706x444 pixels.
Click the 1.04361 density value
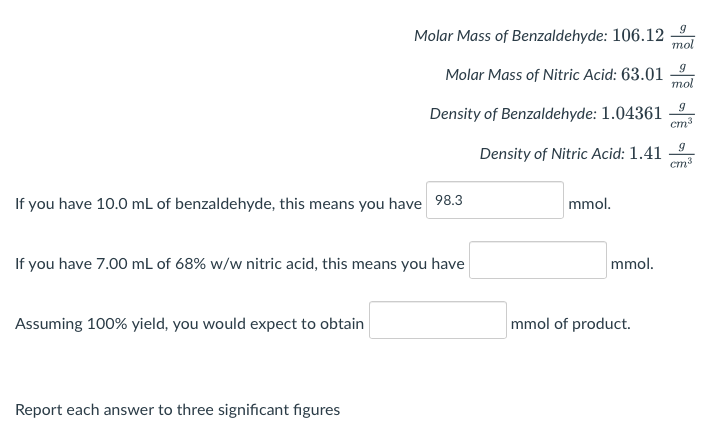pyautogui.click(x=632, y=113)
